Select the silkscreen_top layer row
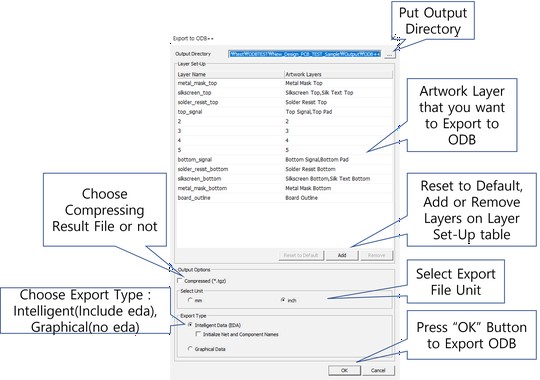Image resolution: width=540 pixels, height=380 pixels. click(284, 93)
